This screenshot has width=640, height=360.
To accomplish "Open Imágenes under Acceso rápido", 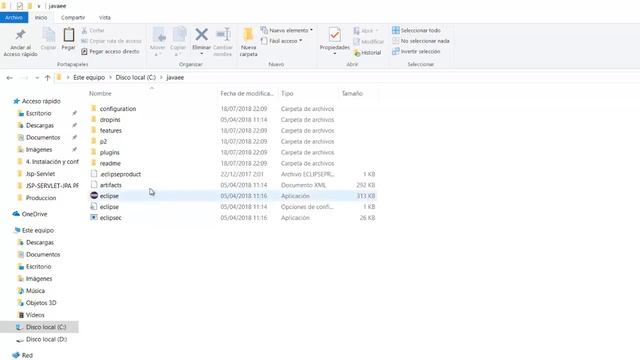I will pyautogui.click(x=39, y=150).
